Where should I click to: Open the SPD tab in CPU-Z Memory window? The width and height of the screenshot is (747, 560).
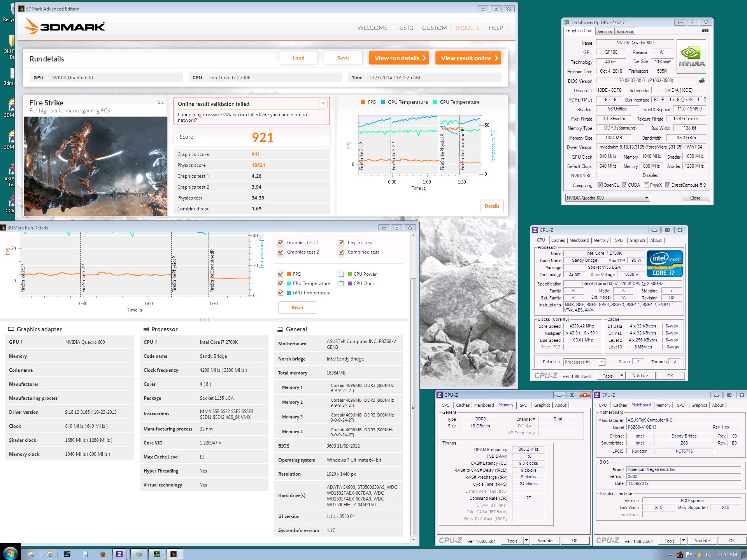[x=523, y=405]
